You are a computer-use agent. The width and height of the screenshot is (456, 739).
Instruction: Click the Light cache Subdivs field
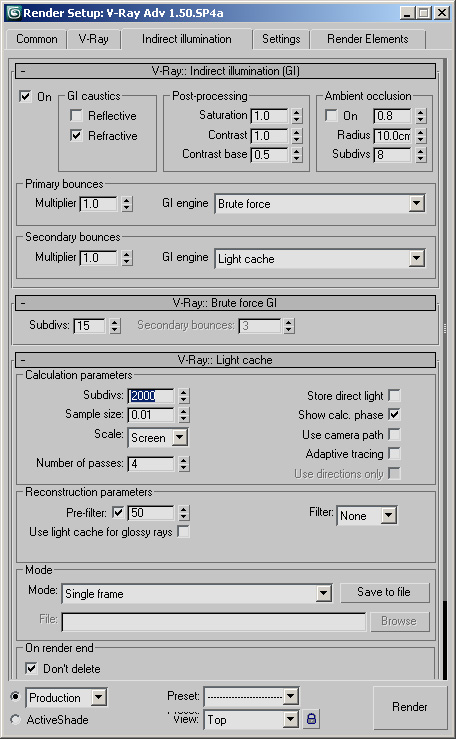(x=151, y=395)
